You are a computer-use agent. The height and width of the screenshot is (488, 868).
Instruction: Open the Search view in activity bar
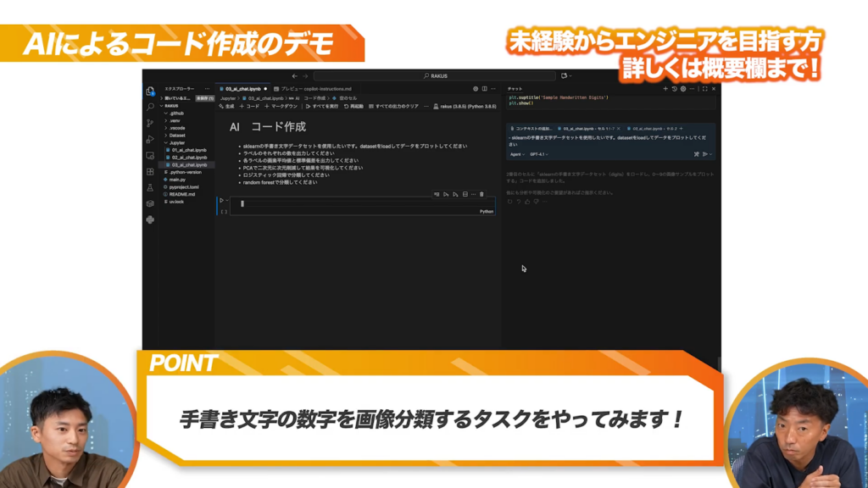[x=150, y=107]
